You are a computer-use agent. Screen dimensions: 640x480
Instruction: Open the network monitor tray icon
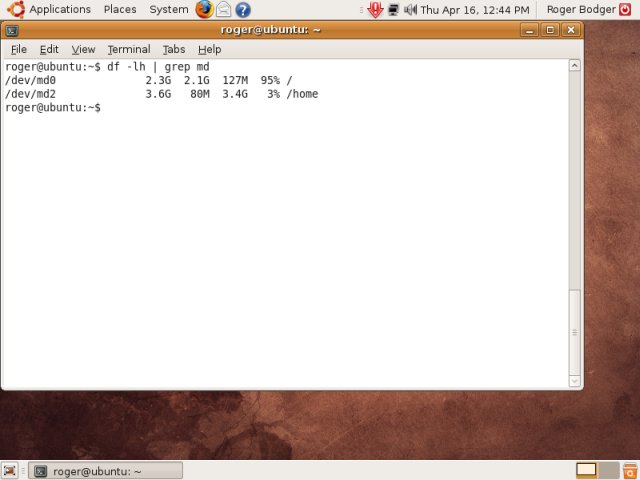point(393,9)
